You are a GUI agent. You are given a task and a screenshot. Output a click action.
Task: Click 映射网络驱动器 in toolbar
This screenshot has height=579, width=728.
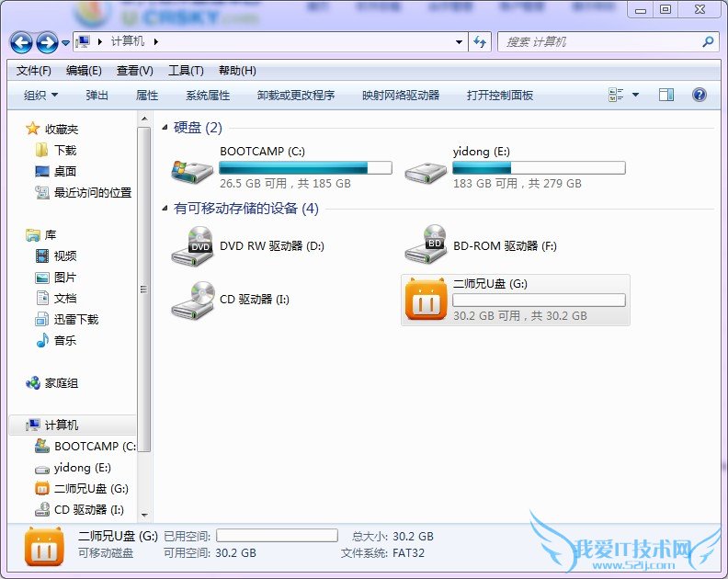point(401,96)
